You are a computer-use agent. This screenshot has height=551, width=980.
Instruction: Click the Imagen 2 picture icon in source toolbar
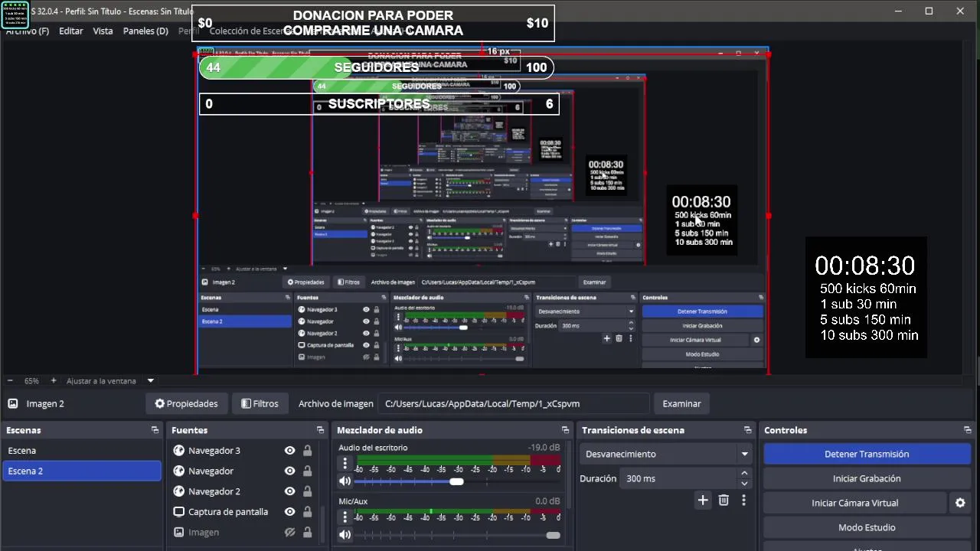tap(13, 403)
